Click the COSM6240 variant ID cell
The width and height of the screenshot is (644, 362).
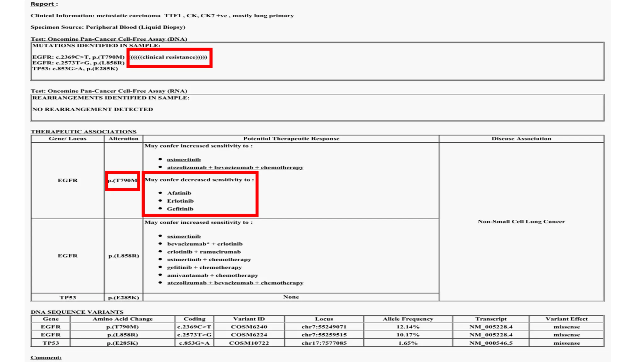tap(249, 327)
